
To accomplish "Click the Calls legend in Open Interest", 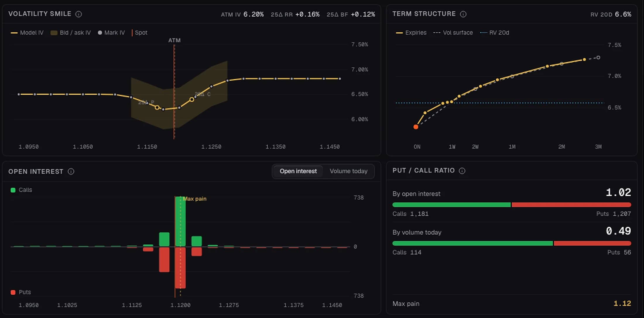I will [21, 190].
